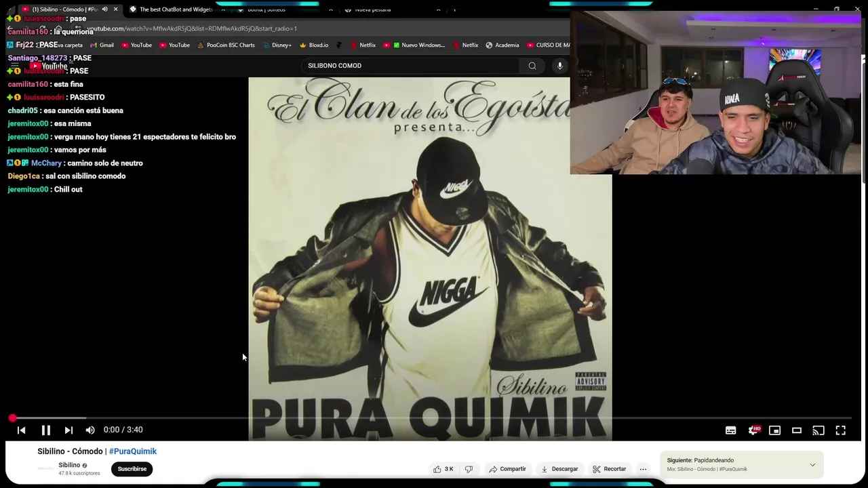Dislike the video with thumbs-down
Viewport: 868px width, 488px height.
tap(469, 469)
